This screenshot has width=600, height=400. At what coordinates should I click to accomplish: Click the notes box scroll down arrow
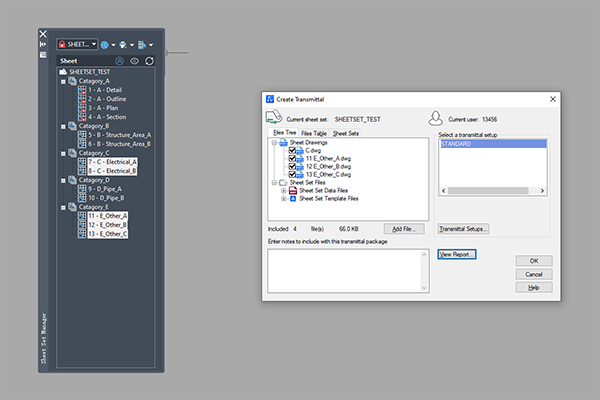424,288
